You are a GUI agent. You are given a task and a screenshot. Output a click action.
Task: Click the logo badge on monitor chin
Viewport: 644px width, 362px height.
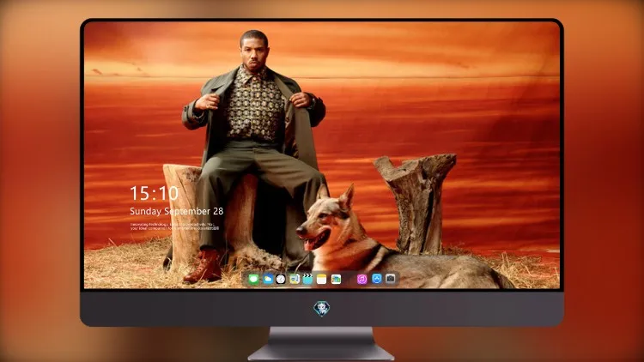[322, 309]
